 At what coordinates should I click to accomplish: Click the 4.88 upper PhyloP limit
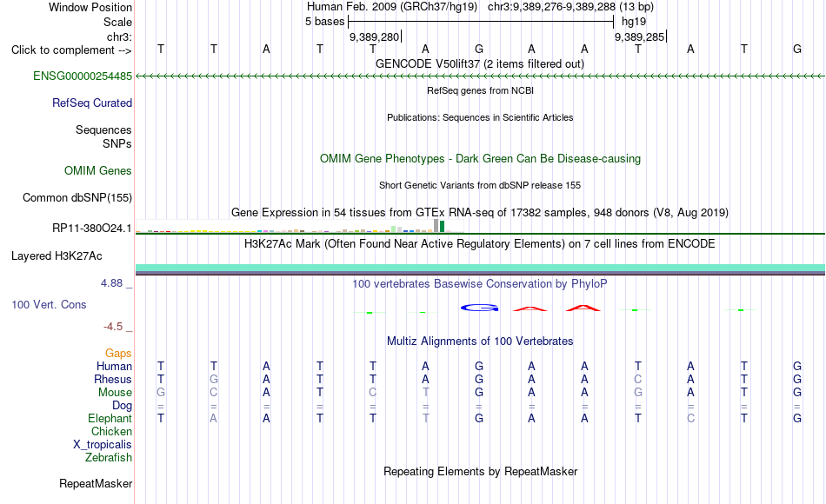pos(111,283)
